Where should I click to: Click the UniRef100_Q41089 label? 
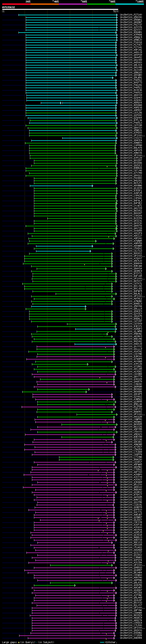(131, 60)
